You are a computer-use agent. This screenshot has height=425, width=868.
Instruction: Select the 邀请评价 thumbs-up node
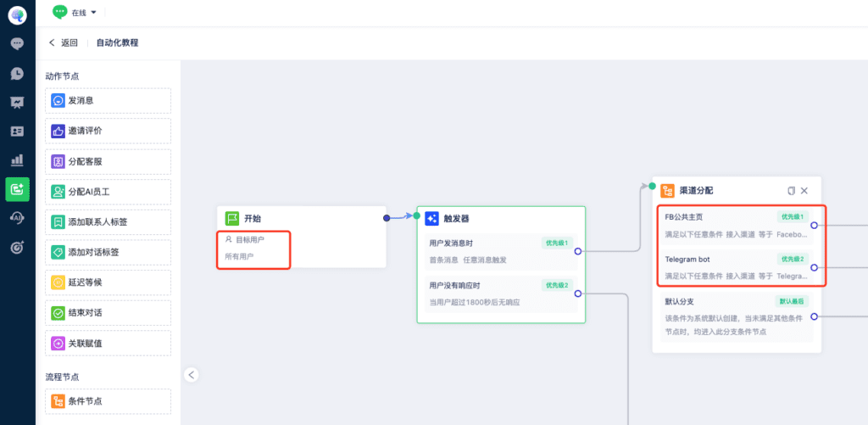108,131
